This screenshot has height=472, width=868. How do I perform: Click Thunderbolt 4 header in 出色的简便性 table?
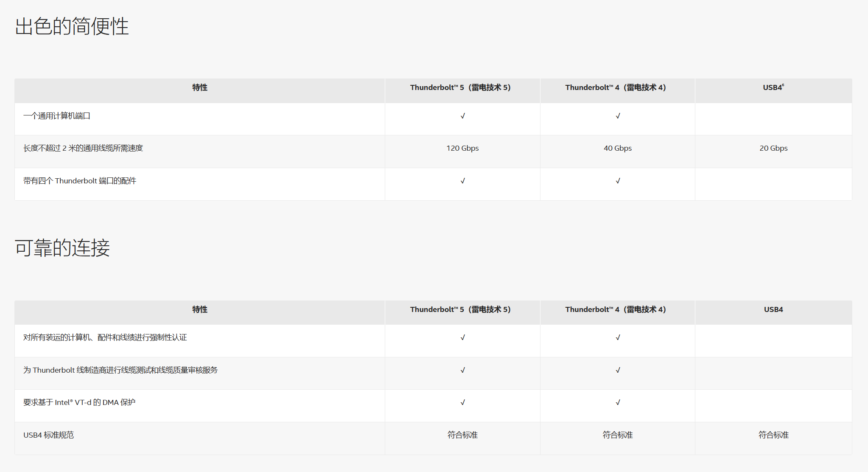(616, 87)
